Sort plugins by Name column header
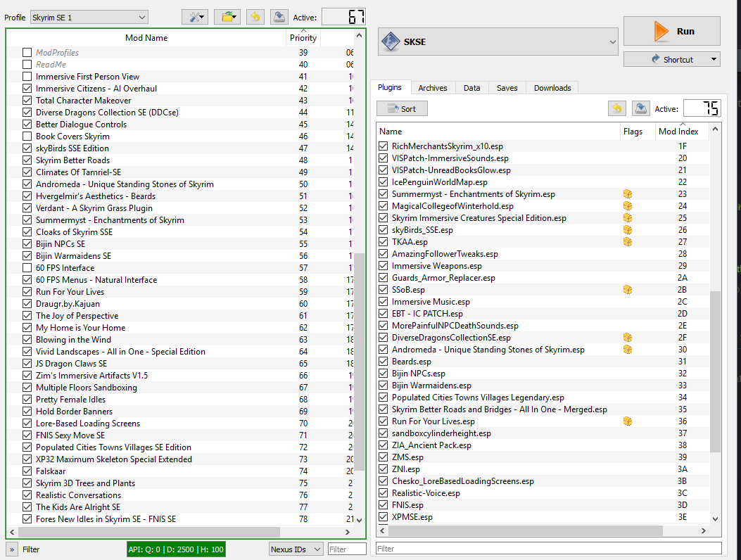 point(498,132)
